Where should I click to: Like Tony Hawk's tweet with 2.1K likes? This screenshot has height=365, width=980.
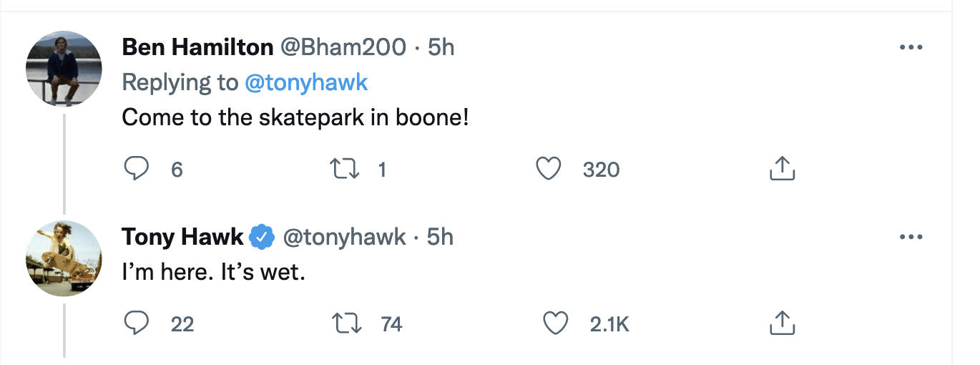coord(555,323)
